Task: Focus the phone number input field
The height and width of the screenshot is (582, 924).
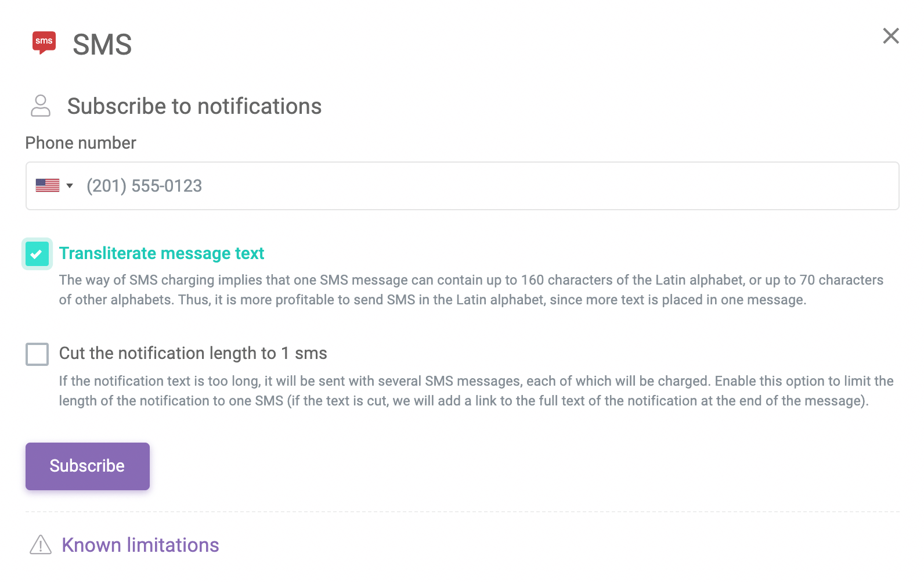Action: click(x=463, y=186)
